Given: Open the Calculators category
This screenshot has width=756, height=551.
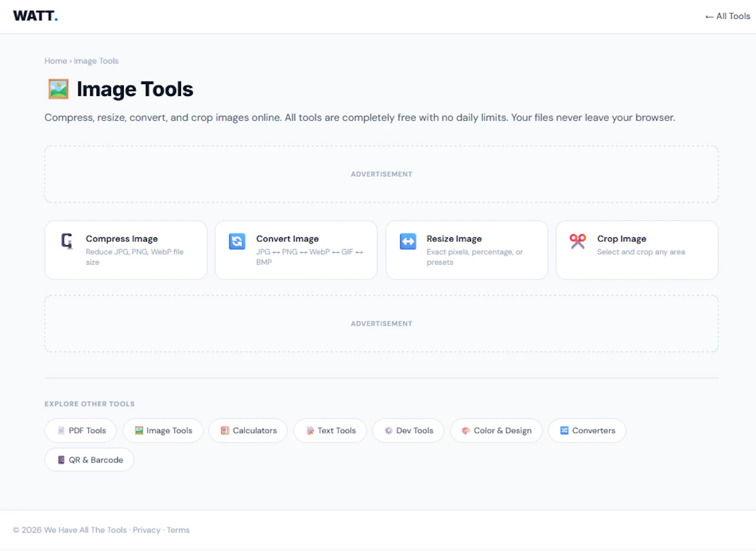Looking at the screenshot, I should pyautogui.click(x=248, y=430).
